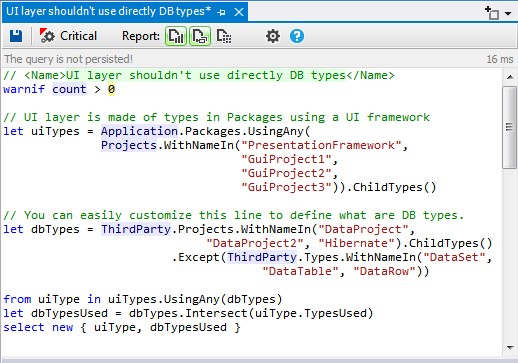
Task: Click the third Report grid icon
Action: (x=224, y=36)
